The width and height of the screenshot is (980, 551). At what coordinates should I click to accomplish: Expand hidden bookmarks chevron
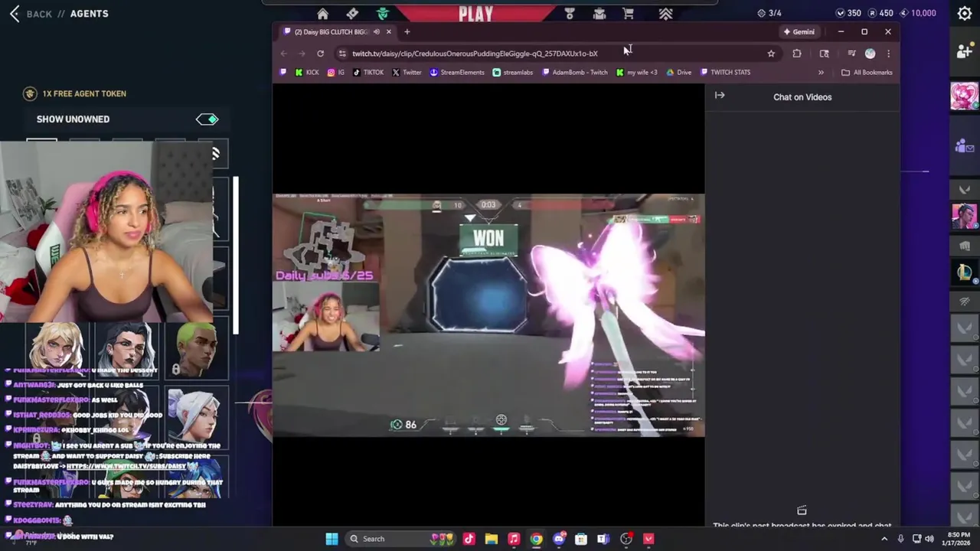point(821,73)
